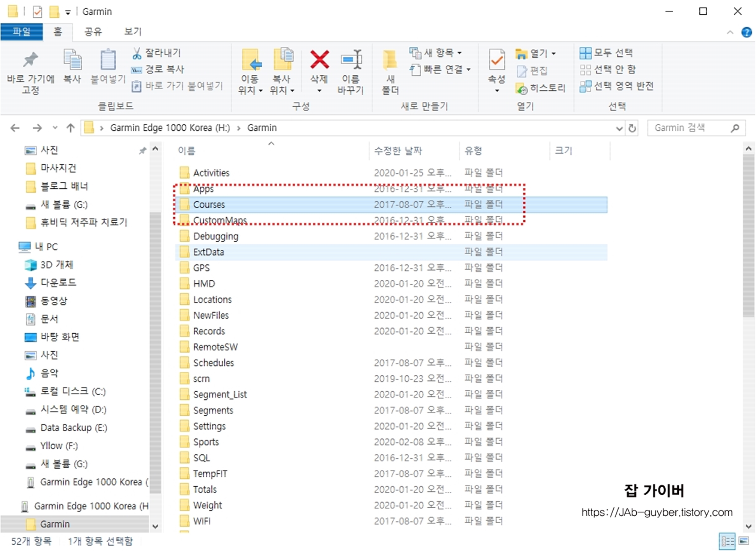Open 다운로드 in navigation pane

tap(51, 282)
